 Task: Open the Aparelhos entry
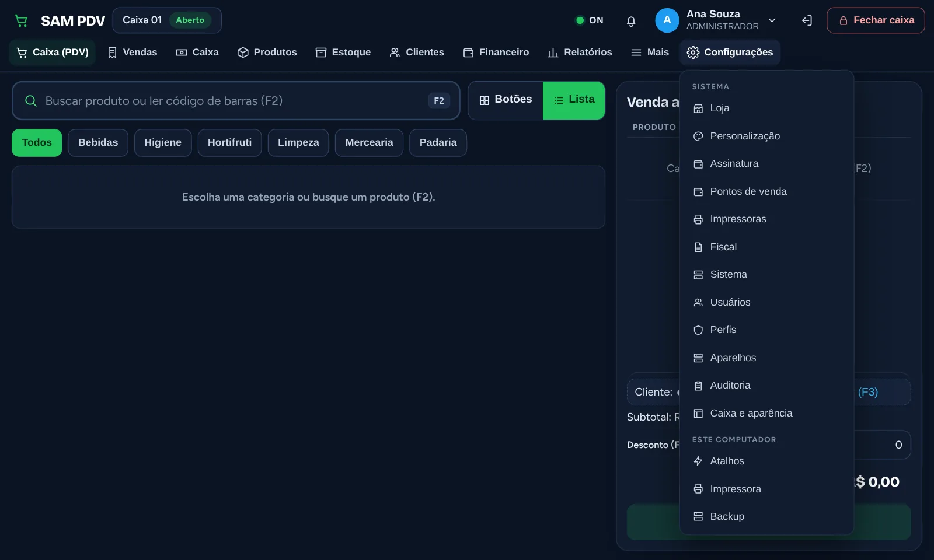point(766,358)
